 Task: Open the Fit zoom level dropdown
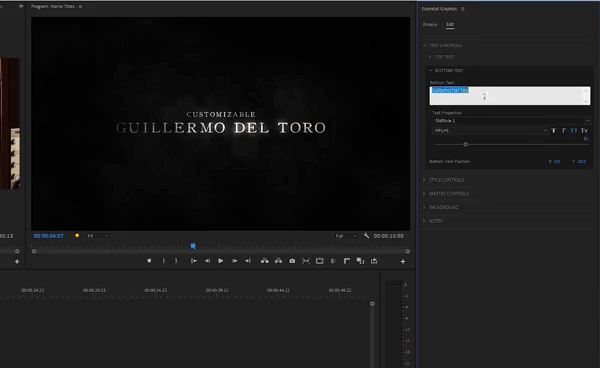98,236
